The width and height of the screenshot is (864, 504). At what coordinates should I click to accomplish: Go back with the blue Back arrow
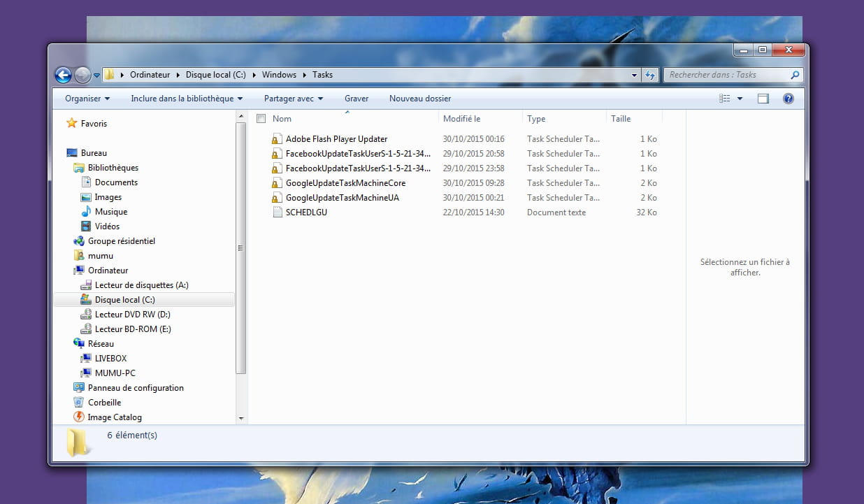(63, 75)
